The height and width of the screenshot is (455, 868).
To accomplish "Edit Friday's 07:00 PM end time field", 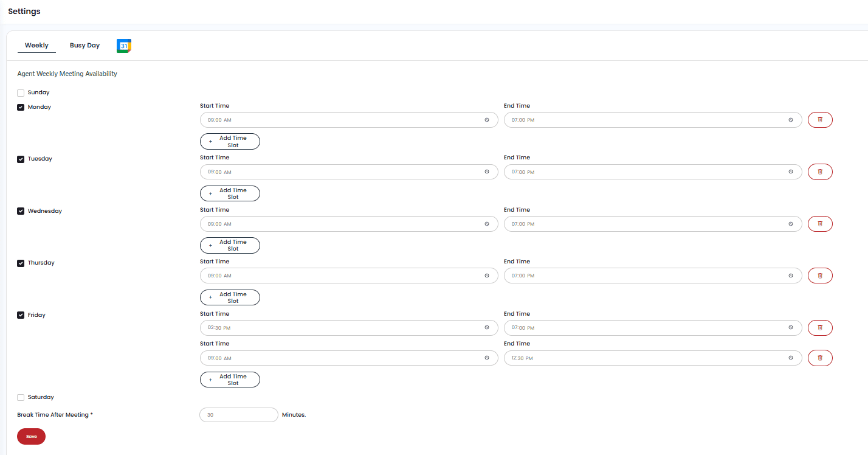I will point(653,328).
